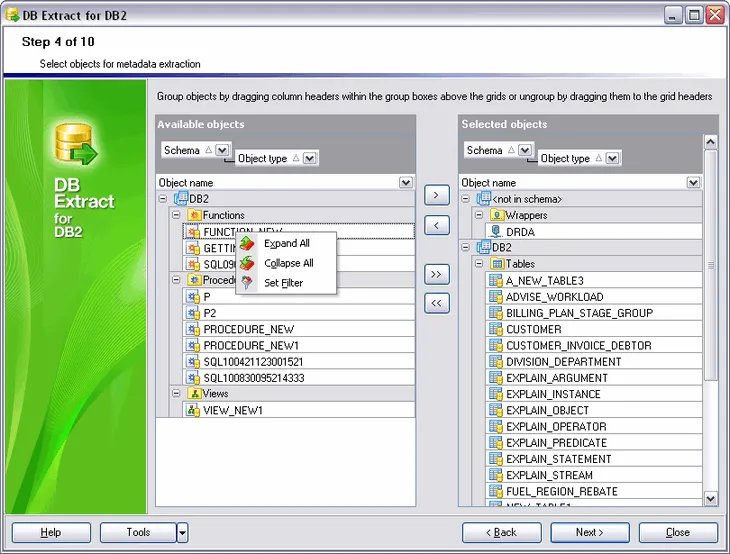This screenshot has width=730, height=554.
Task: Select the CUSTOMER_INVOICE_DEBTOR table row
Action: 594,345
